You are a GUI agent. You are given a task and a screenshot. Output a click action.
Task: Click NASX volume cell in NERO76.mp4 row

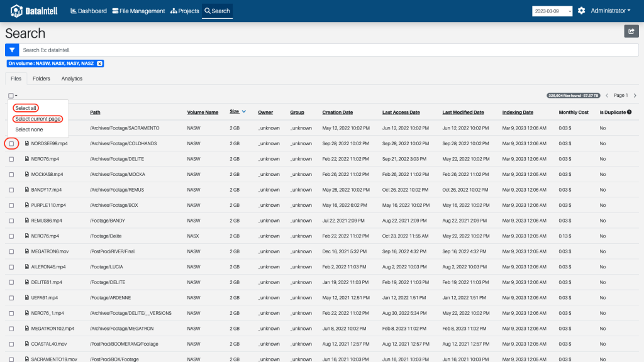coord(193,236)
